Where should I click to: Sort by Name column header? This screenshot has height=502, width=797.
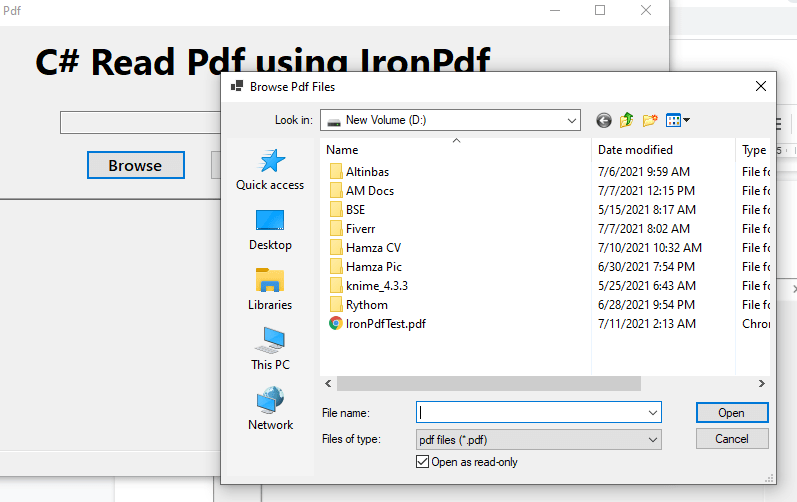pos(455,150)
